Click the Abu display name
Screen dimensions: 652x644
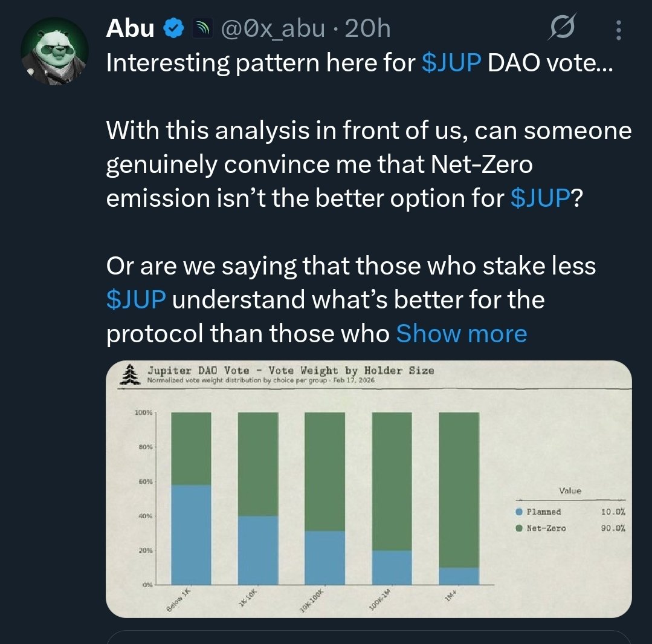point(130,28)
